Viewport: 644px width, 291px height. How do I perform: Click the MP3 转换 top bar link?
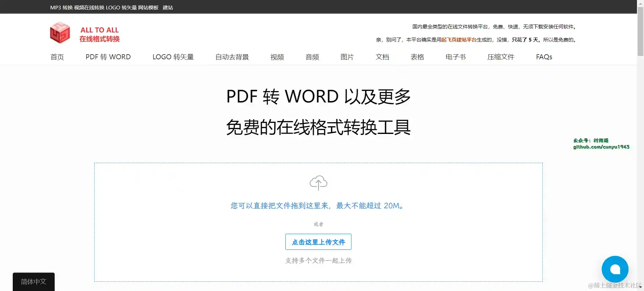pyautogui.click(x=61, y=7)
